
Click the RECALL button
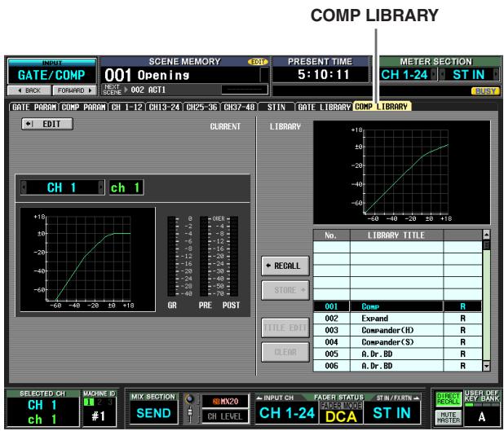[285, 266]
